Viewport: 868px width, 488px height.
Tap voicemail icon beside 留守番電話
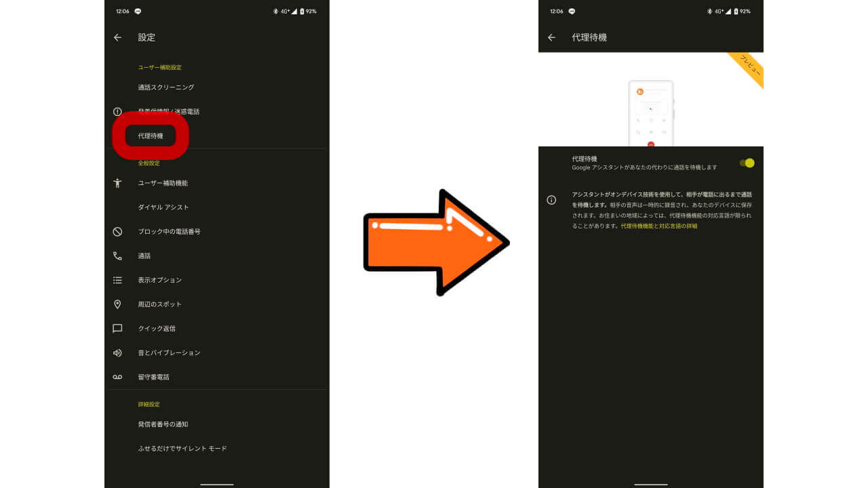coord(117,377)
